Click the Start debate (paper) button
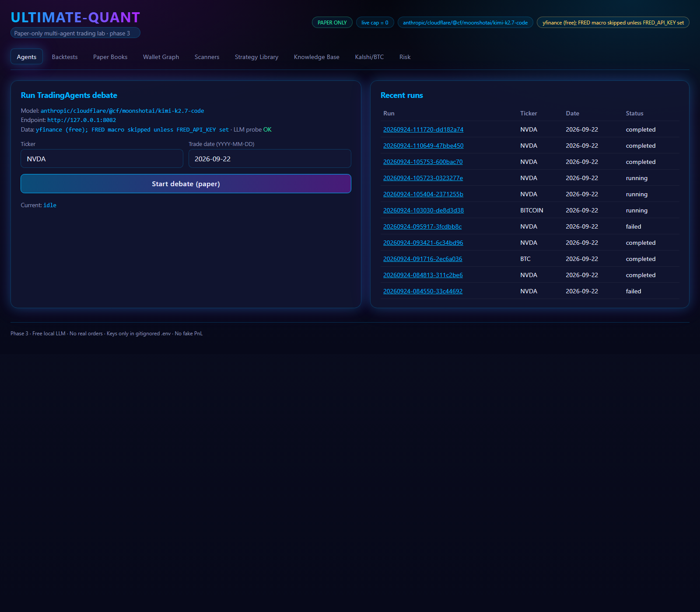Screen dimensions: 700x612 click(186, 184)
